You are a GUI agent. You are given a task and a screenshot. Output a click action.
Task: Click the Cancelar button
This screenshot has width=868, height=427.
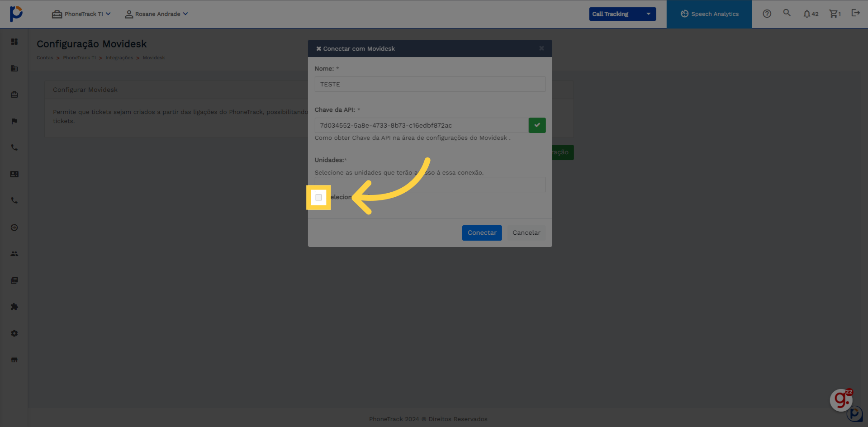click(x=526, y=233)
